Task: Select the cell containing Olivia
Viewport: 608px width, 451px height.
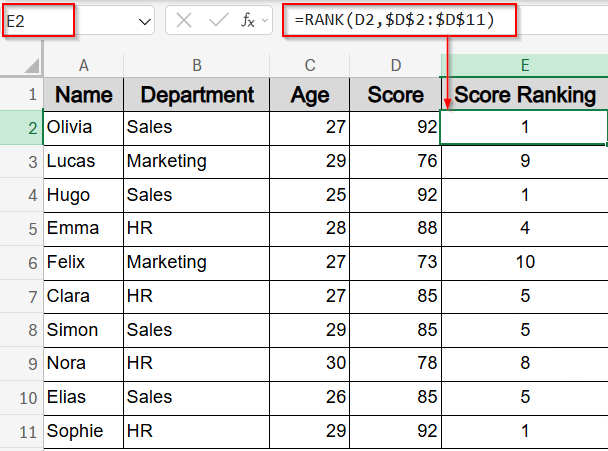Action: (83, 128)
